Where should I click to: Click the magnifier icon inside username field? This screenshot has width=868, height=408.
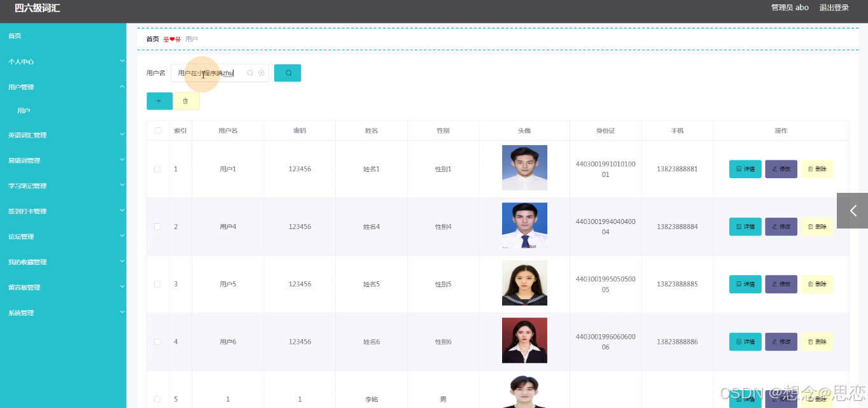[x=250, y=73]
